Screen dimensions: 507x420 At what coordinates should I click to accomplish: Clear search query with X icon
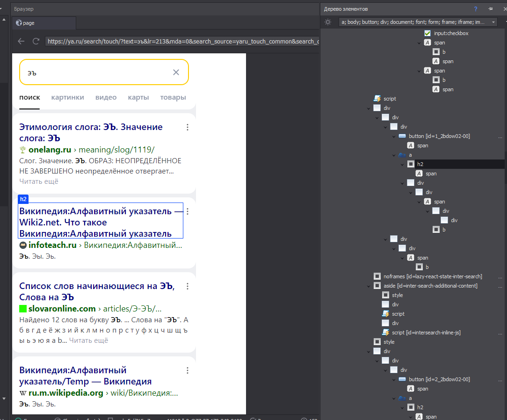tap(176, 72)
